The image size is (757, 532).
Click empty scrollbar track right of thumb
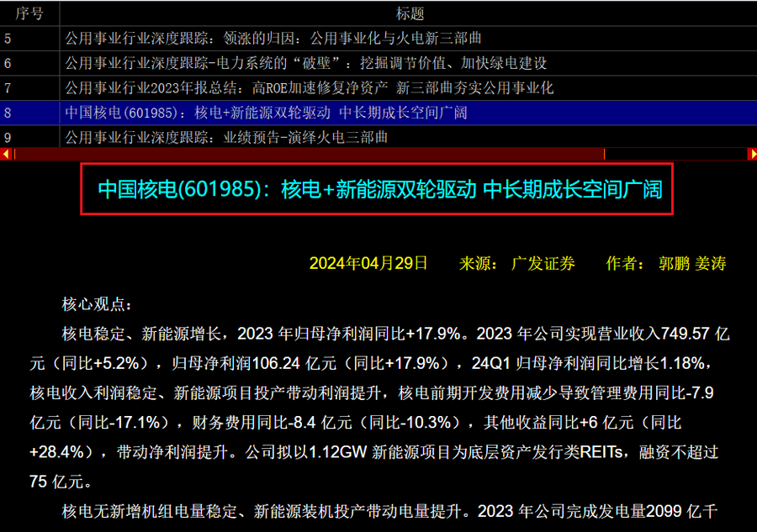675,154
